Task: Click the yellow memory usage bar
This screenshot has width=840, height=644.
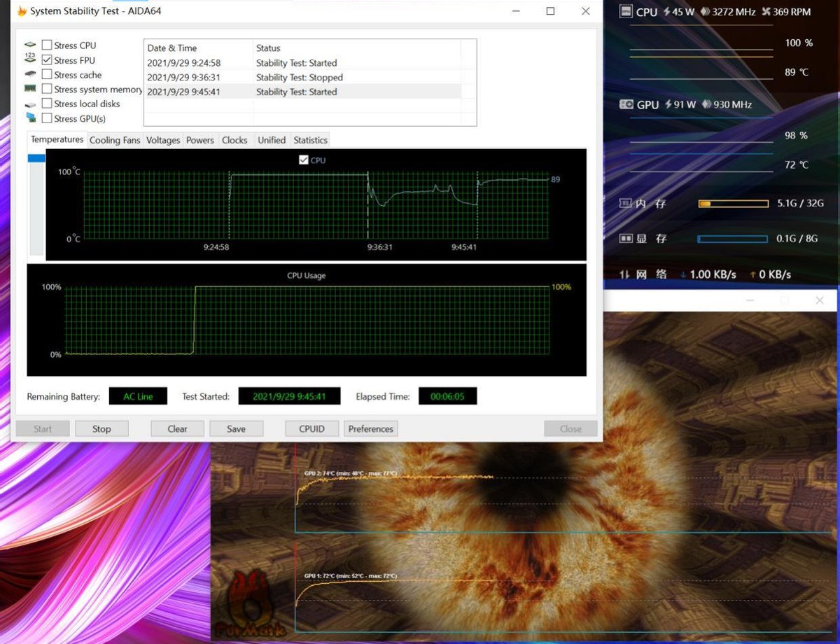Action: click(x=733, y=203)
